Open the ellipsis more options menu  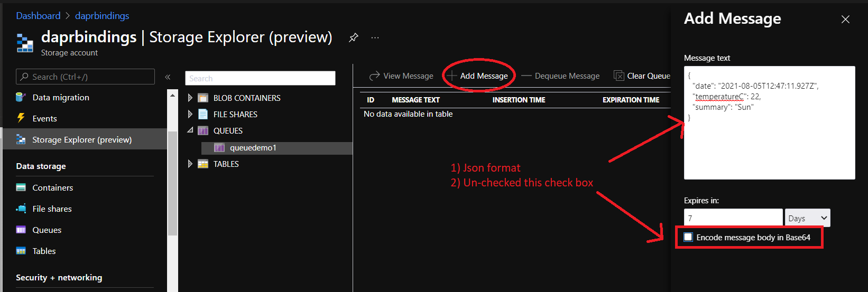tap(375, 37)
